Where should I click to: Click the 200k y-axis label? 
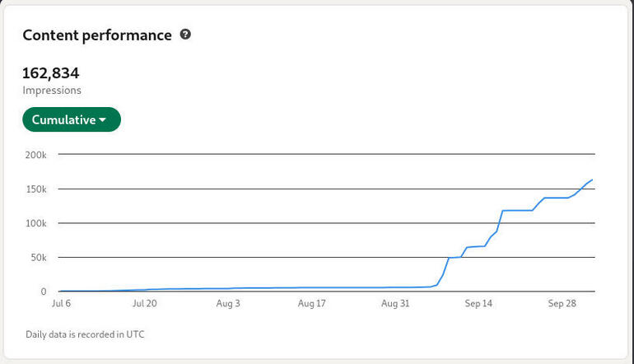[x=36, y=155]
